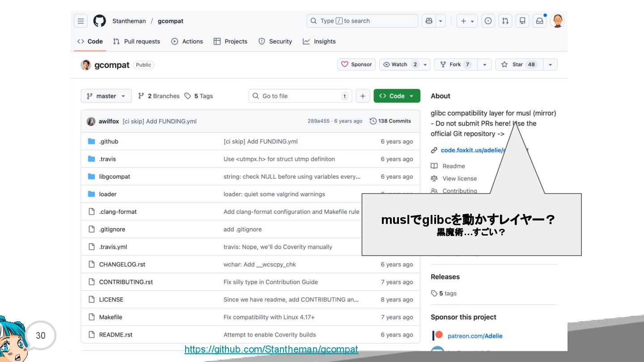Open patreon.com/Adelie sponsor link

[x=475, y=336]
